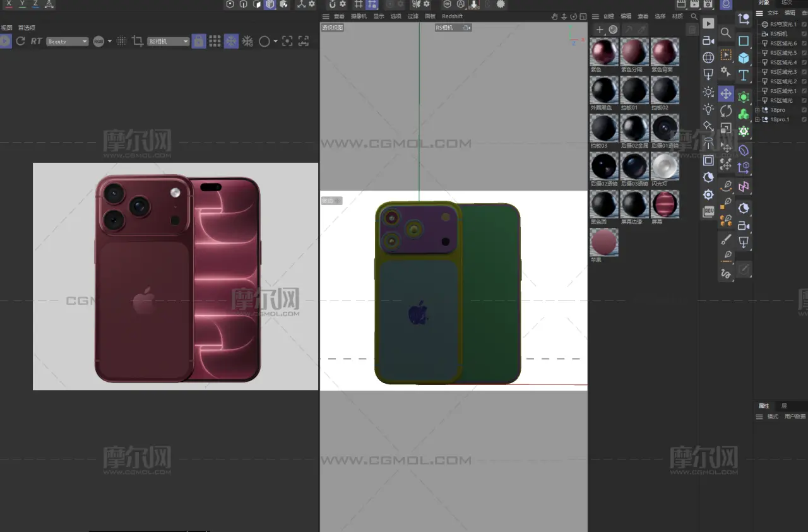Select RS穹顶光.1 in the object list
808x532 pixels.
point(783,25)
